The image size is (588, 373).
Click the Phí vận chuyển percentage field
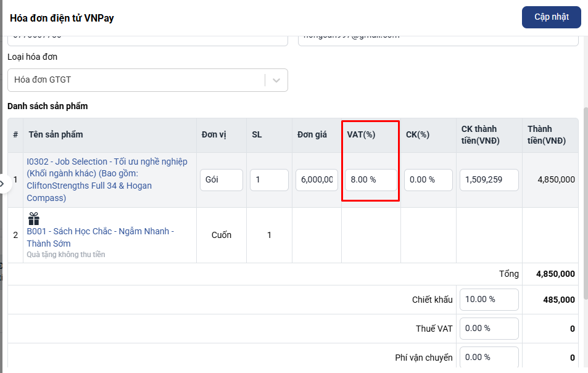click(x=489, y=357)
